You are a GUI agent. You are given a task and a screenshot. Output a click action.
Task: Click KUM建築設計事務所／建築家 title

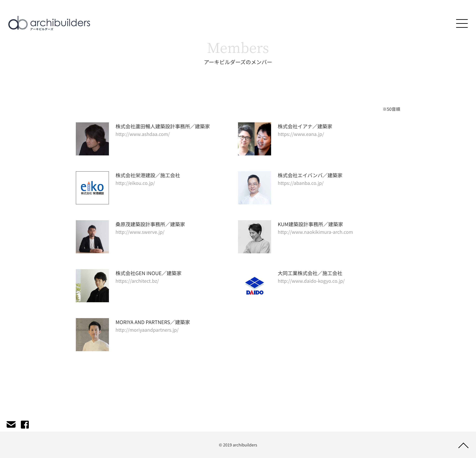(310, 224)
